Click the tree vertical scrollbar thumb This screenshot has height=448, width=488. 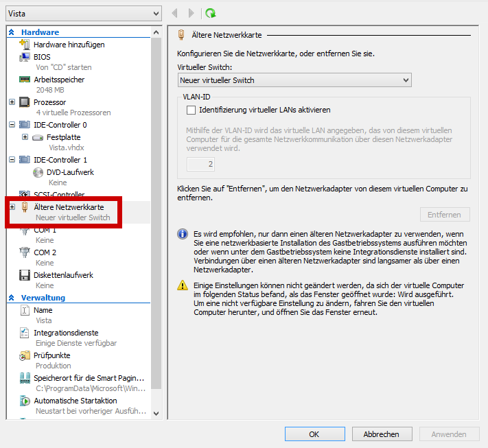coord(156,213)
